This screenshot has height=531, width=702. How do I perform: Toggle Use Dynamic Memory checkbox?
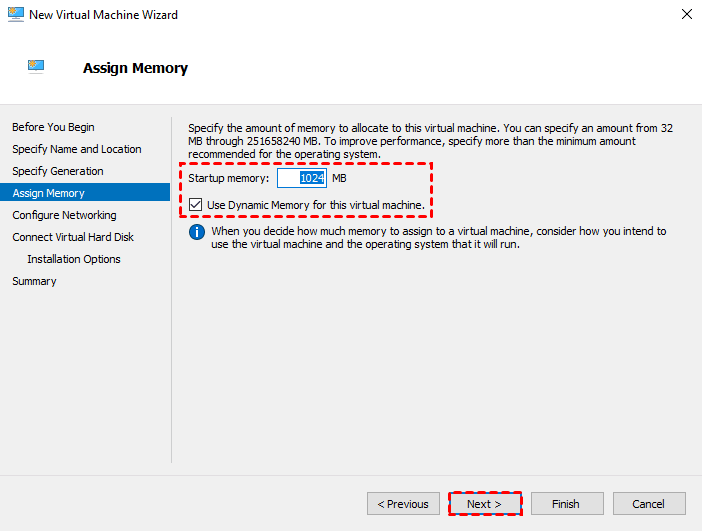pyautogui.click(x=195, y=205)
